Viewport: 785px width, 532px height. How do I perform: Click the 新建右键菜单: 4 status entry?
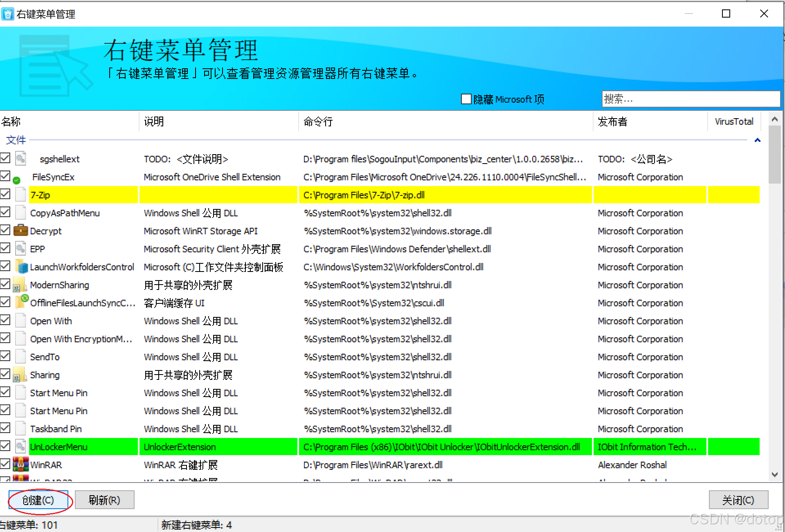[x=196, y=525]
